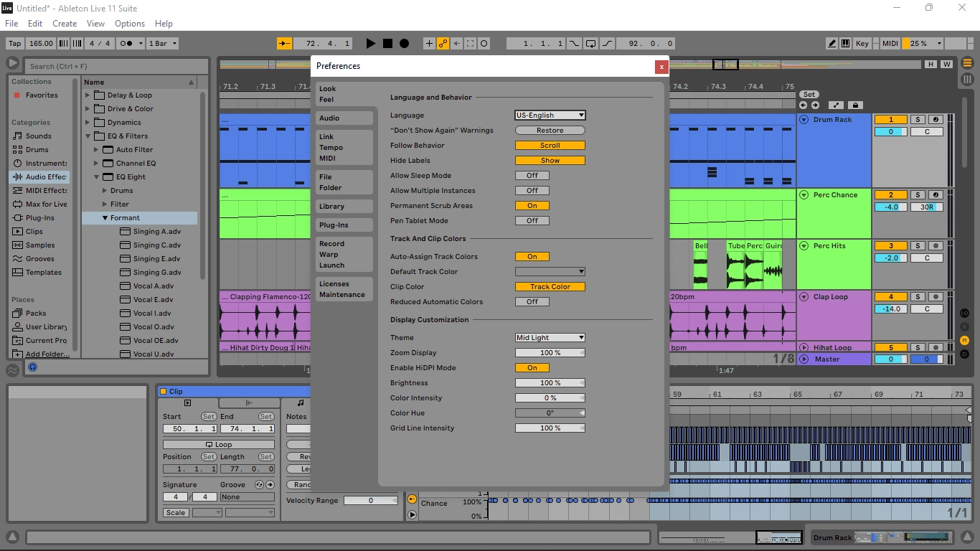
Task: Enable Draw Mode pencil icon
Action: click(x=831, y=44)
